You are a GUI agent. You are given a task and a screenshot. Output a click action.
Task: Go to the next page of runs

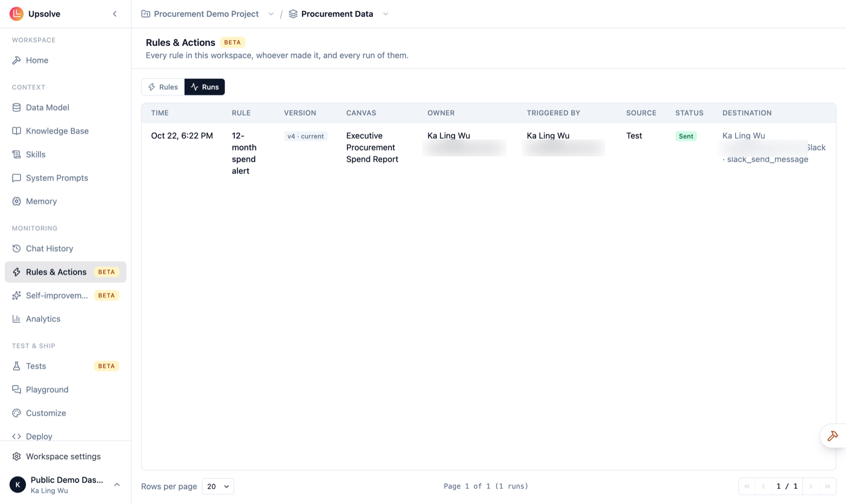811,487
